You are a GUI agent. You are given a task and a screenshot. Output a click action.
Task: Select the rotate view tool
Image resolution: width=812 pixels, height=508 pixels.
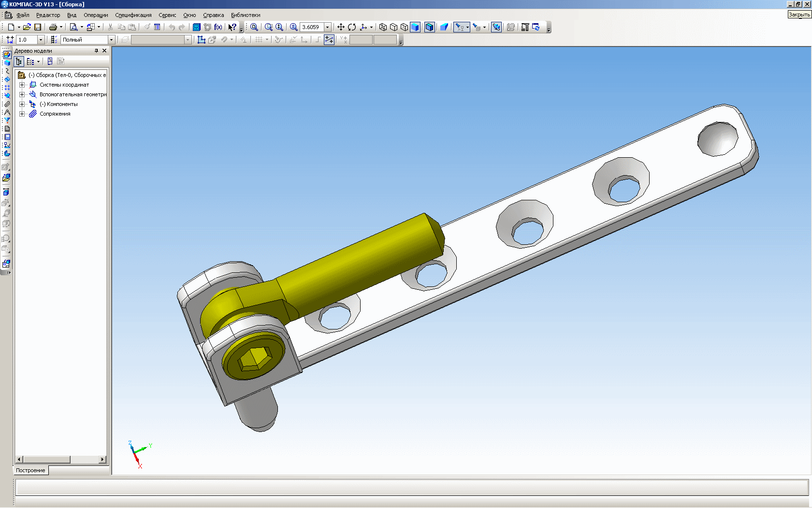tap(352, 27)
